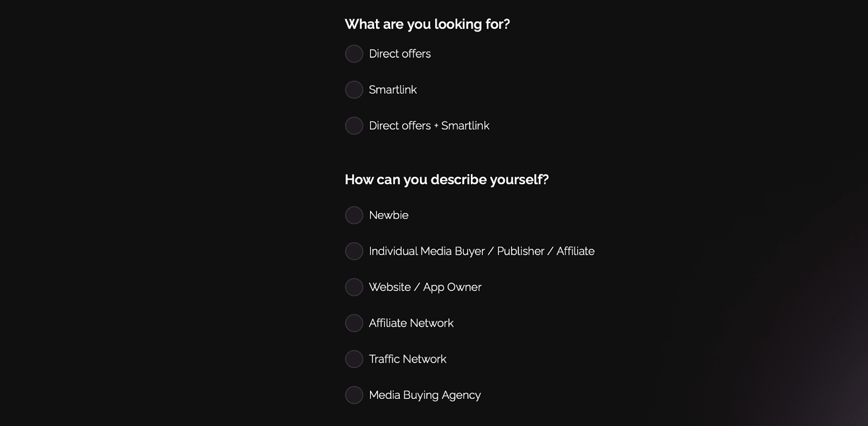Select the Newbie radio button
Screen dimensions: 868x426
(x=354, y=215)
